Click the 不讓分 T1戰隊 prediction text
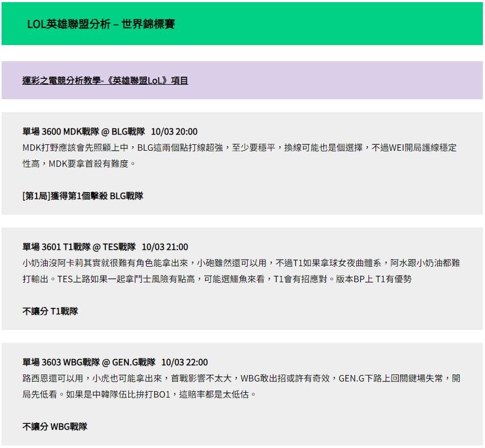Viewport: 485px width, 448px height. [x=50, y=311]
